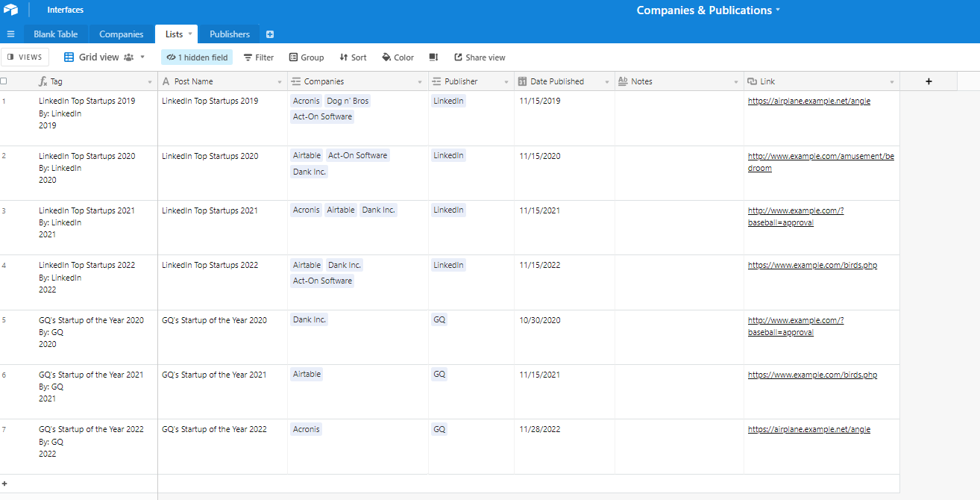
Task: Open baseball=approval link in row 5
Action: point(796,326)
